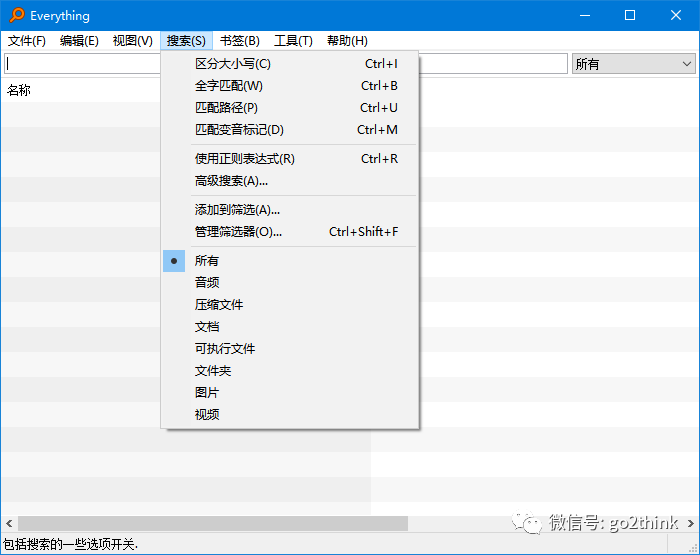
Task: Select the 可执行文件 filter
Action: [290, 349]
